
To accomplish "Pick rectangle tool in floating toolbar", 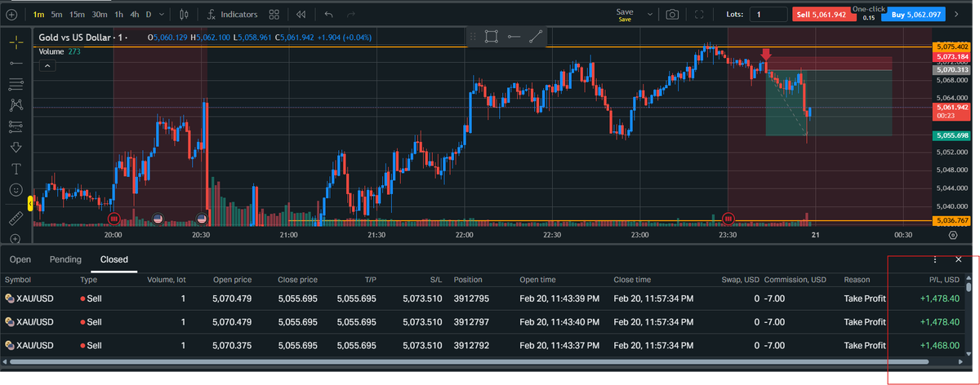I will coord(491,36).
